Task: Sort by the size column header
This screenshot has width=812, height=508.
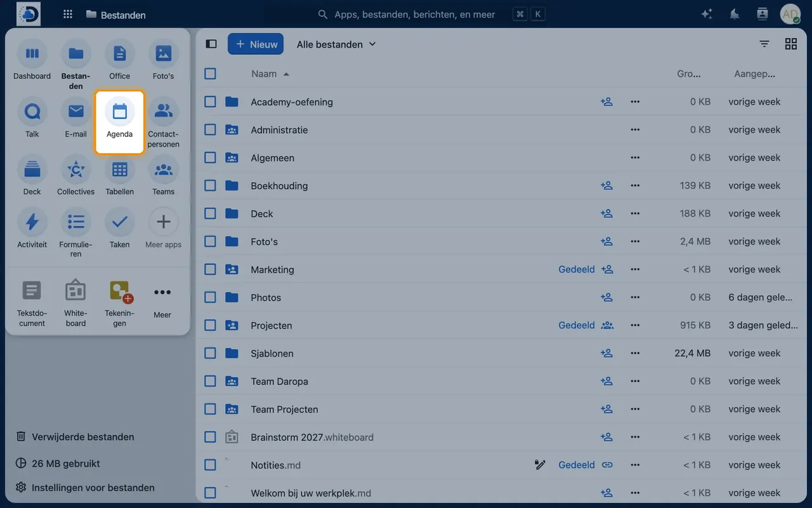Action: coord(688,74)
